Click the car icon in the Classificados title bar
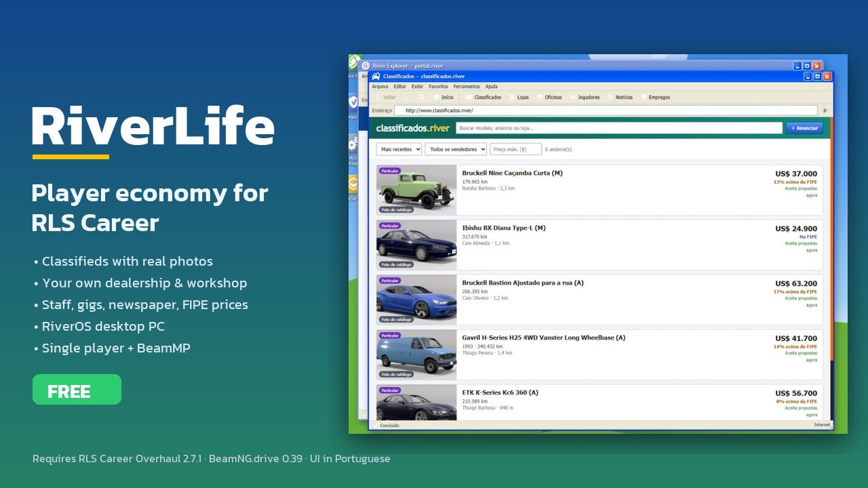The height and width of the screenshot is (488, 868). point(376,77)
